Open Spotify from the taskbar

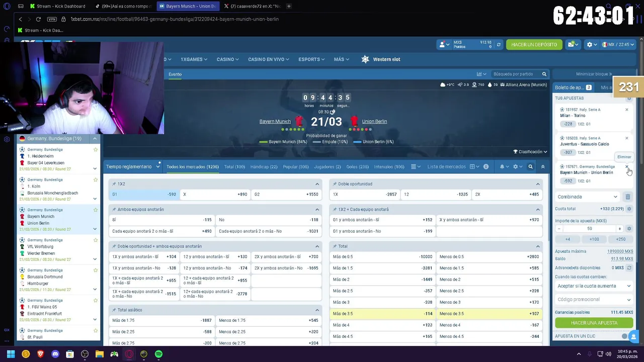[158, 354]
